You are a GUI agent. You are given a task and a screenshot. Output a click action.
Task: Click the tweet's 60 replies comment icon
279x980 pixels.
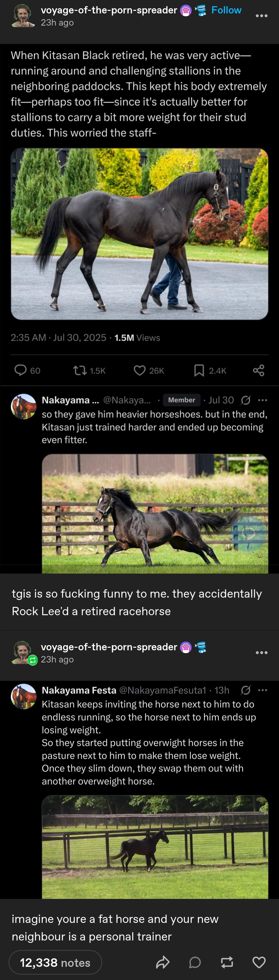20,370
